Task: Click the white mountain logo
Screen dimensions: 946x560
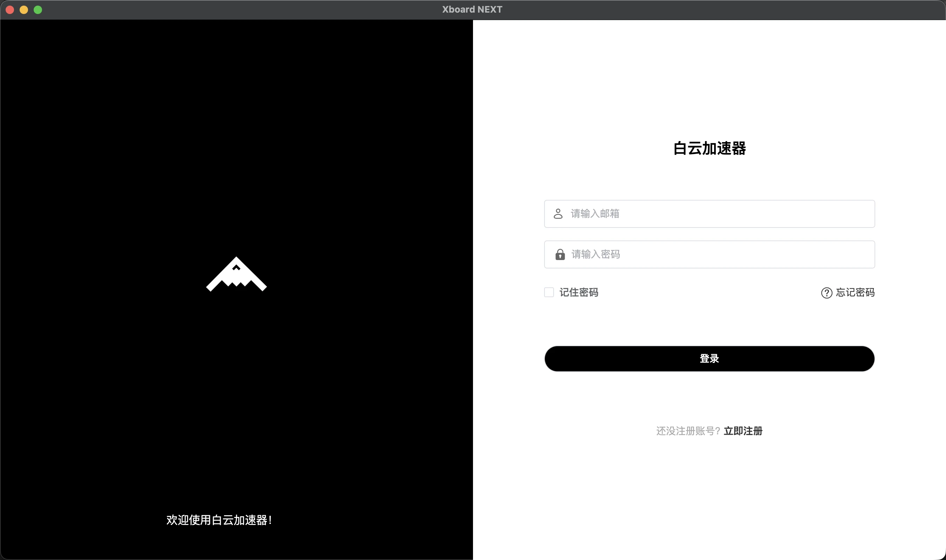Action: tap(236, 275)
